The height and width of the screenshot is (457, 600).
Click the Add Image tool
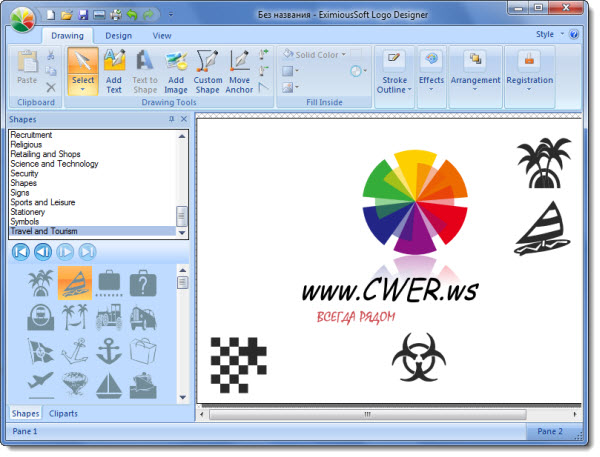click(176, 71)
